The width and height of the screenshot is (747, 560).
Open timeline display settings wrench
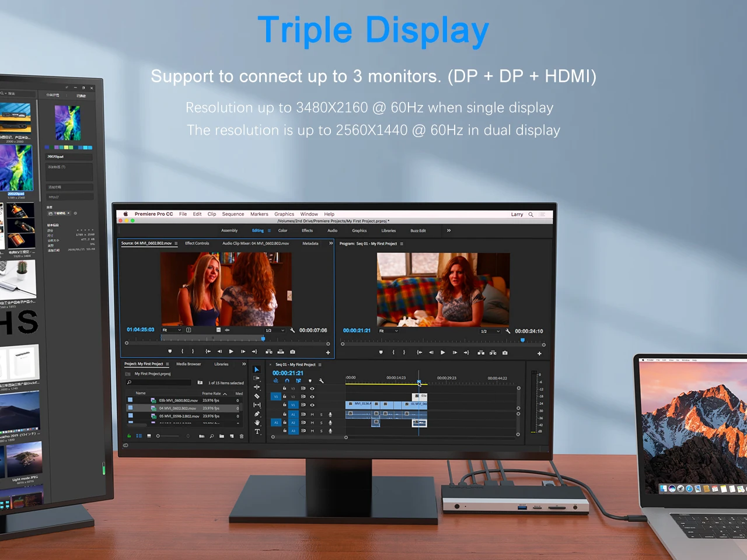pyautogui.click(x=321, y=381)
